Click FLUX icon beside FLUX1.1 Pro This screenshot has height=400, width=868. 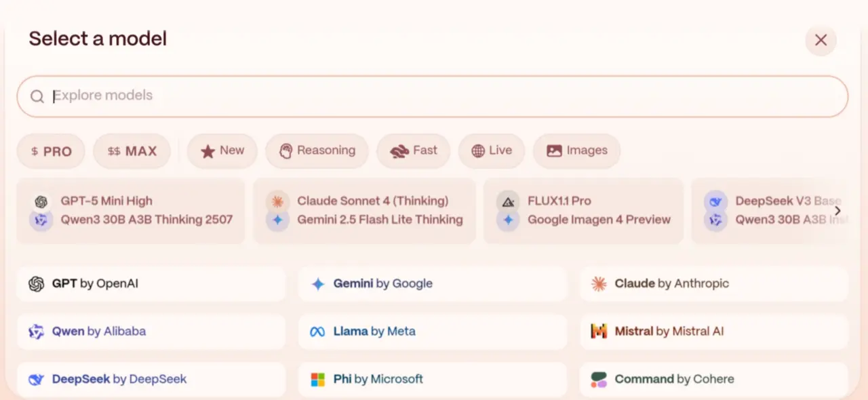tap(508, 201)
